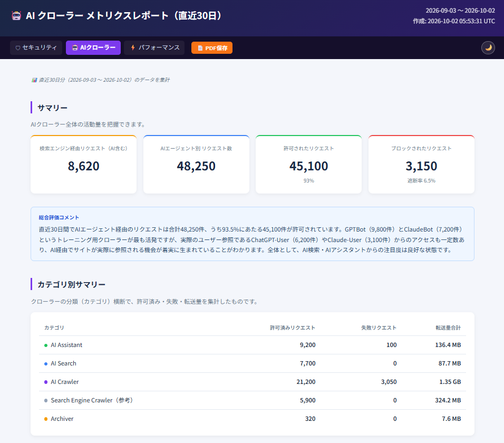Viewport: 504px width, 443px height.
Task: Click the report title text
Action: pos(124,15)
